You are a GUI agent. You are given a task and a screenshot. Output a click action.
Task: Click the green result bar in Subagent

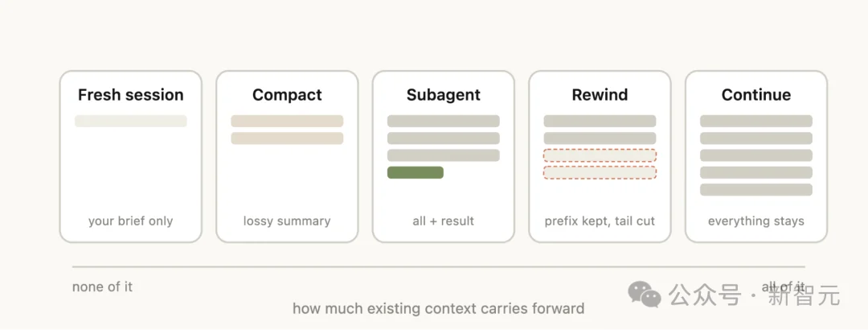pyautogui.click(x=416, y=172)
